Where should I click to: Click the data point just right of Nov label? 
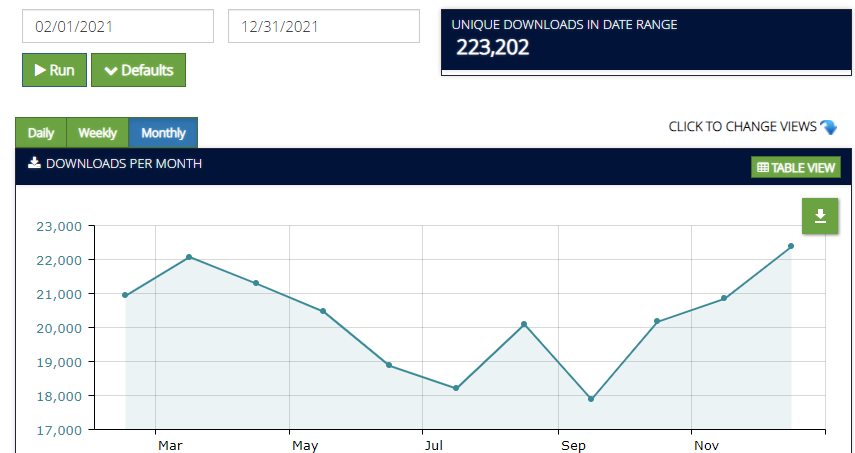coord(724,298)
